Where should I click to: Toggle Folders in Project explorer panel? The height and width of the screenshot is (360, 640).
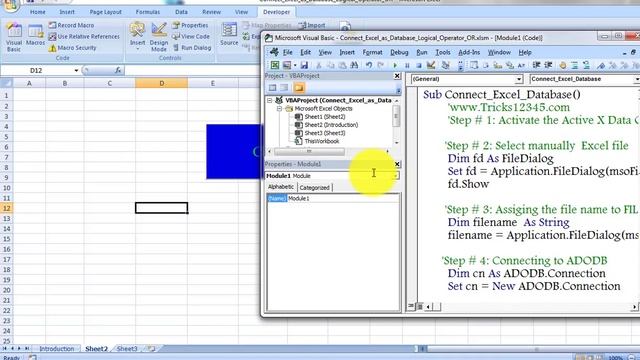(x=299, y=88)
